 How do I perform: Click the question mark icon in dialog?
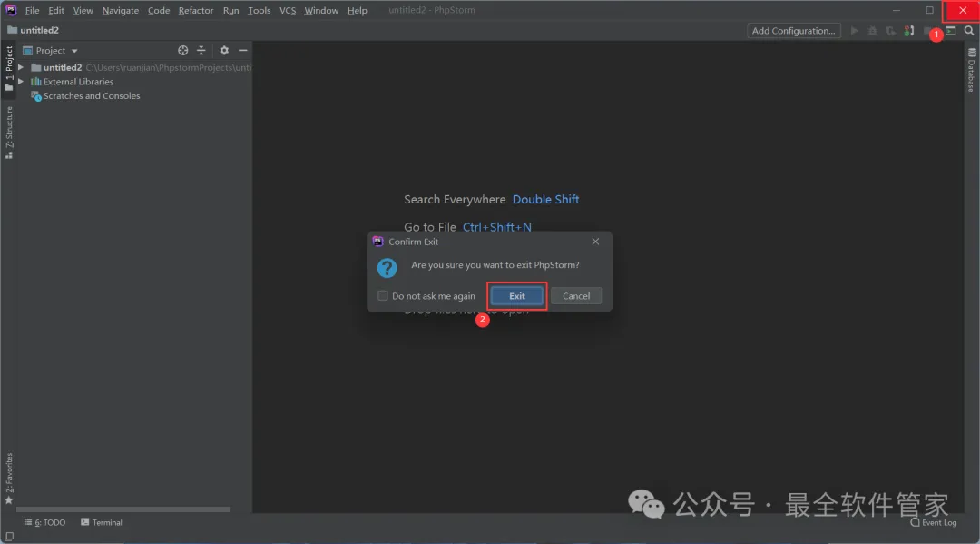click(x=387, y=268)
